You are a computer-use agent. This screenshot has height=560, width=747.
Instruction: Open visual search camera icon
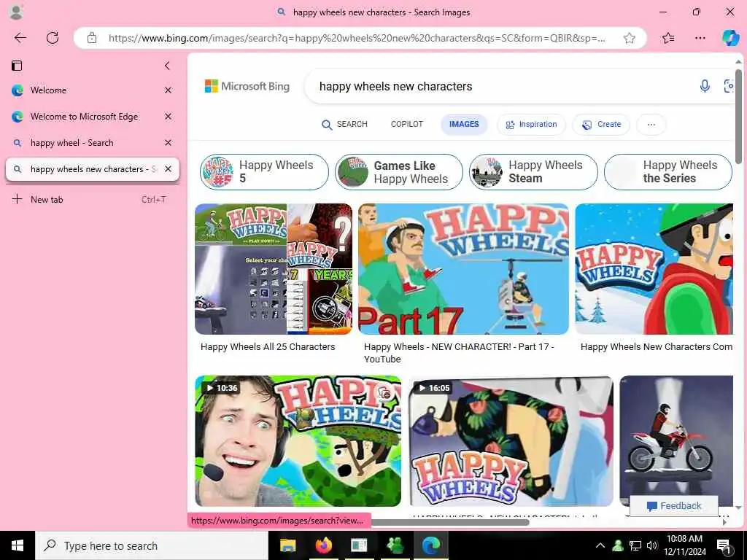pos(729,86)
